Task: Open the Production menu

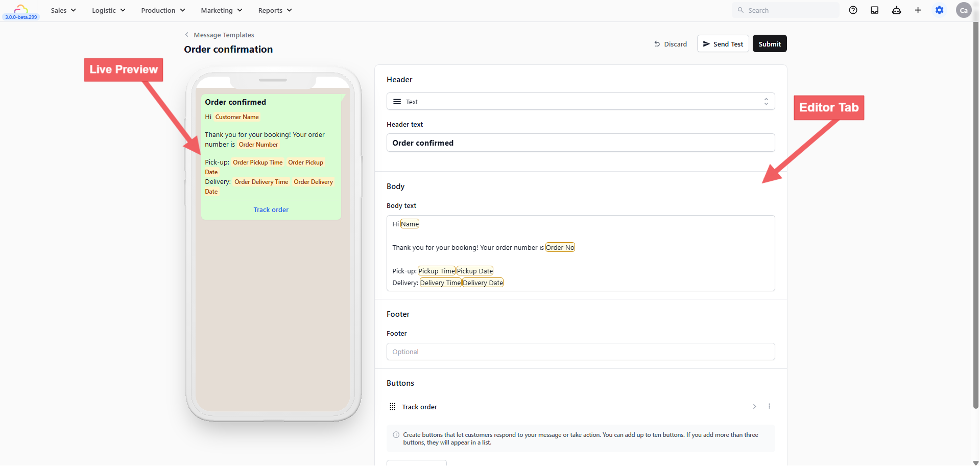Action: pos(163,10)
